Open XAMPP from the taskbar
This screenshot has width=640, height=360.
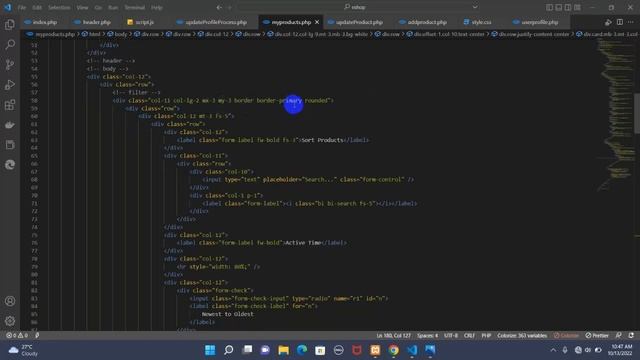[375, 350]
